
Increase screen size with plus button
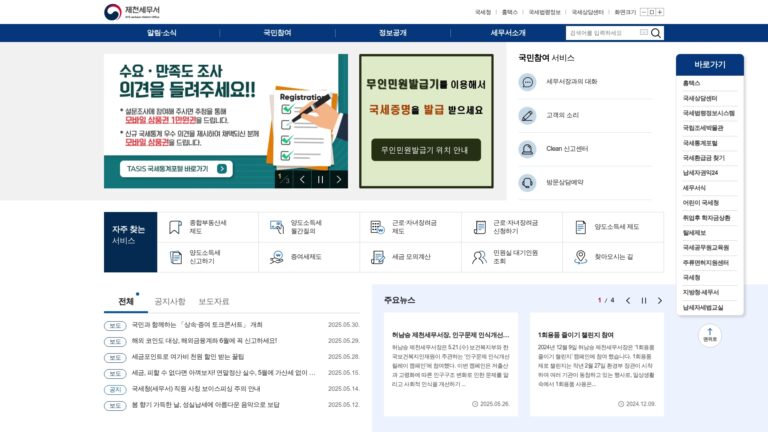[x=660, y=12]
